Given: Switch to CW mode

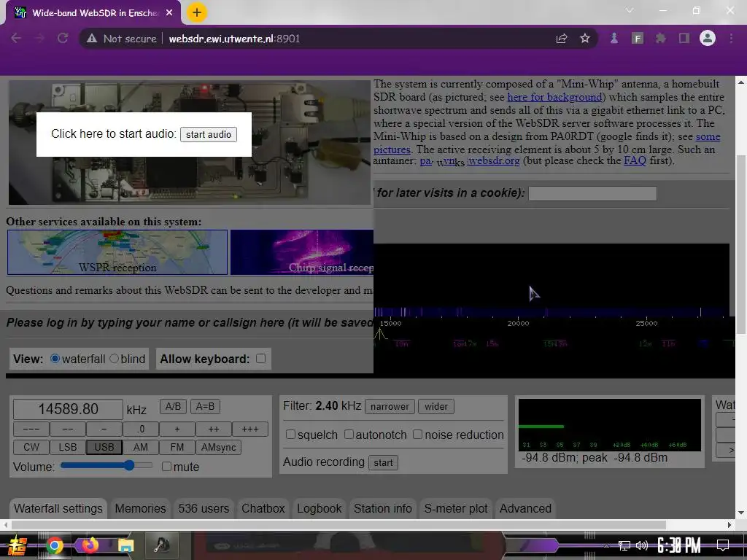Looking at the screenshot, I should [x=31, y=447].
